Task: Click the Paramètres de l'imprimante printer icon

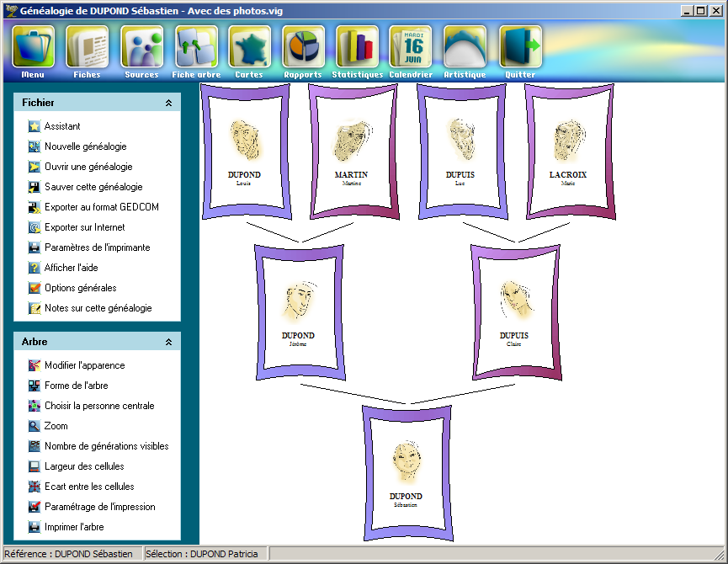Action: click(34, 247)
